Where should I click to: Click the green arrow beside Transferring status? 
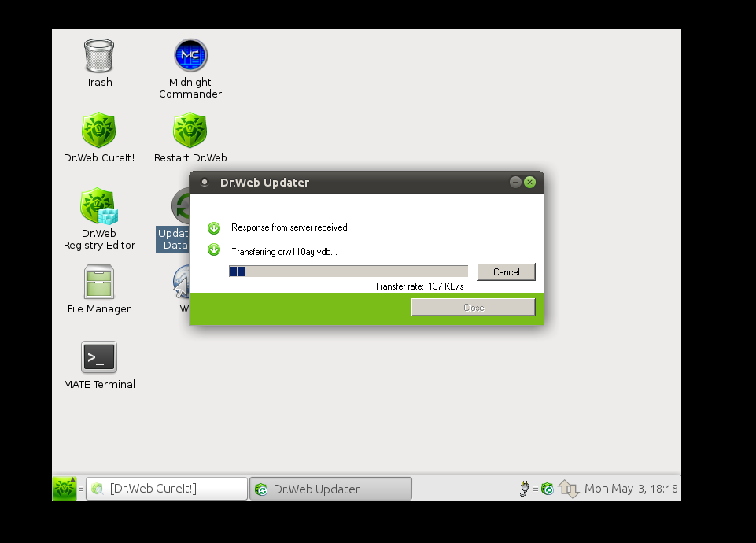214,249
